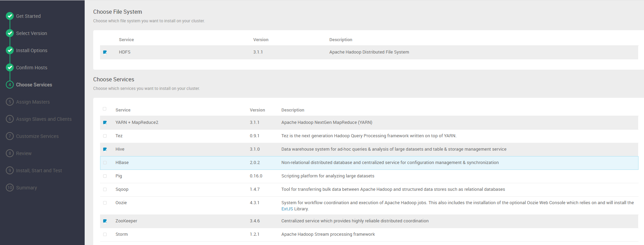Click the Confirm Hosts step checkmark icon

(10, 67)
